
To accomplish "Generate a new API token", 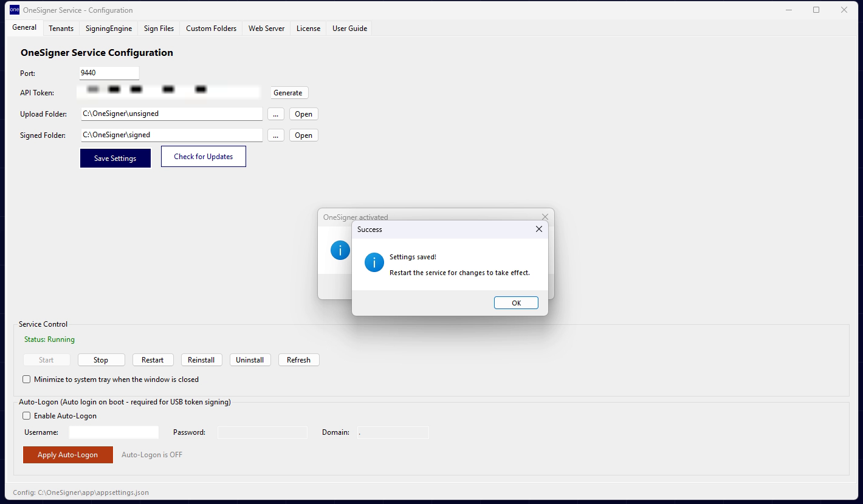I will [288, 93].
